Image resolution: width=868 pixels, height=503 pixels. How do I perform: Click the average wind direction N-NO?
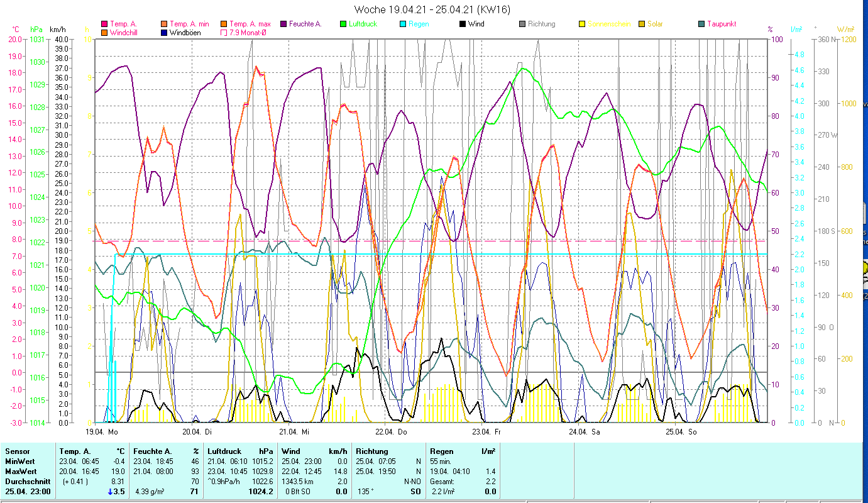(x=412, y=482)
